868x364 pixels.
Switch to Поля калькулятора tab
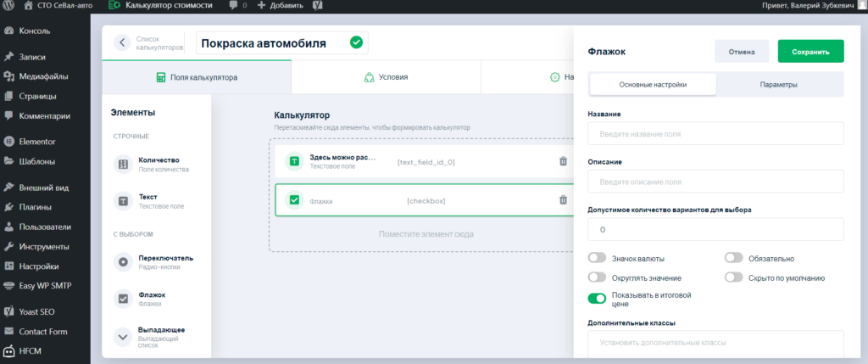click(x=197, y=77)
